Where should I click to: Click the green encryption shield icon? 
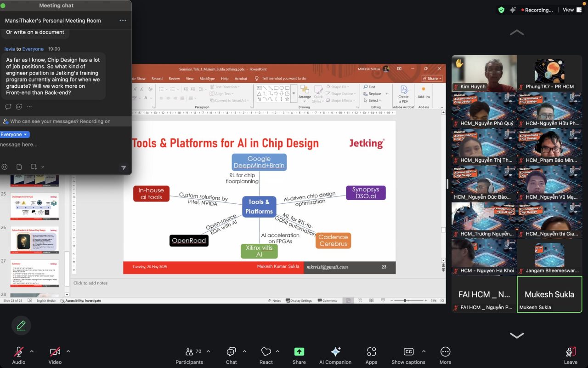click(501, 10)
